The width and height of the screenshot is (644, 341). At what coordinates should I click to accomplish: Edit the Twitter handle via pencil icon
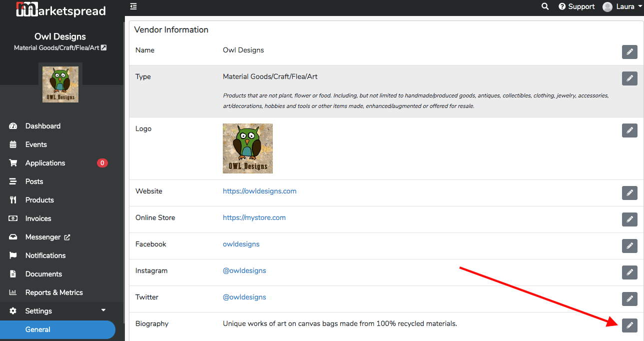click(630, 299)
